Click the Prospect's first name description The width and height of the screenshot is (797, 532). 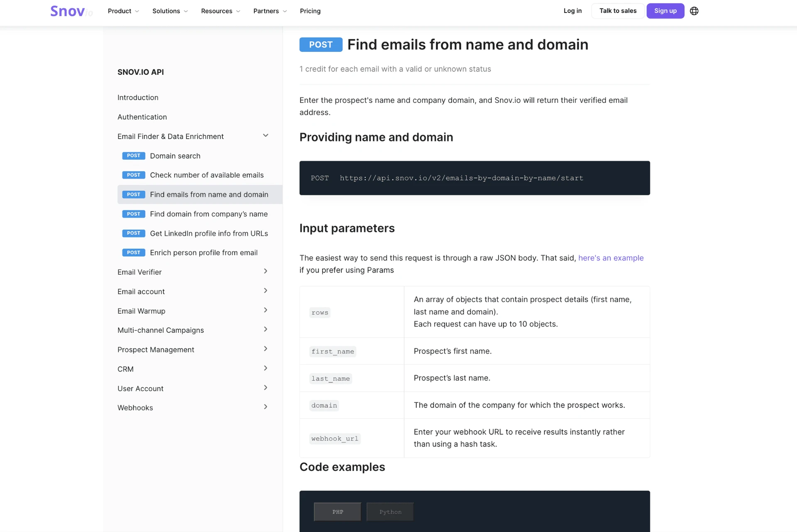pos(452,351)
